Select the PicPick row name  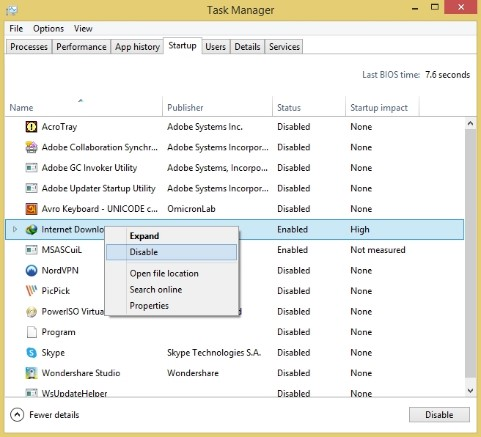click(56, 291)
